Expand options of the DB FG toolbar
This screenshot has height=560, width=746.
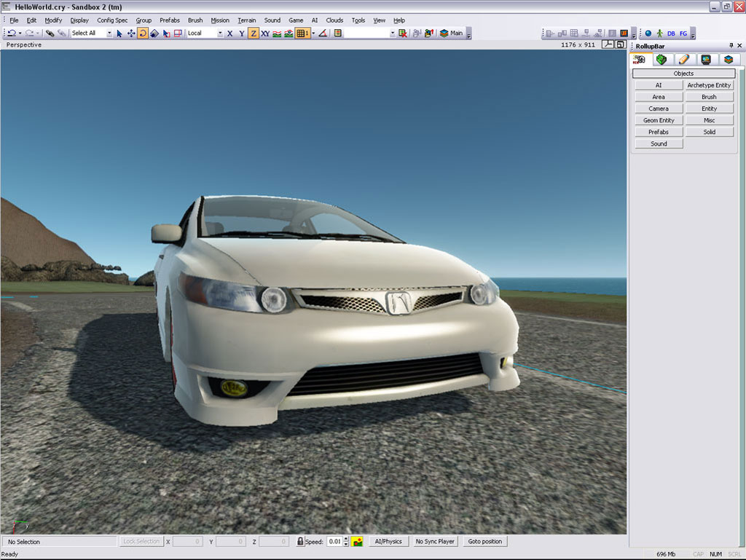click(x=693, y=33)
